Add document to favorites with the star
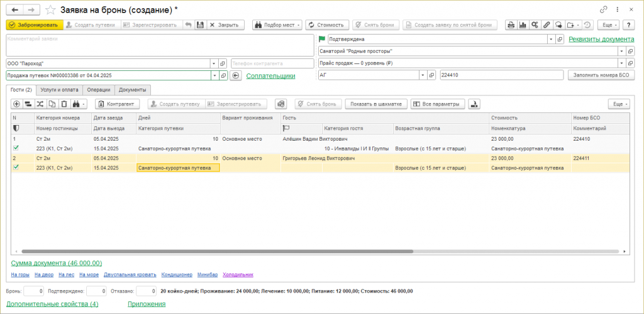 pyautogui.click(x=50, y=9)
